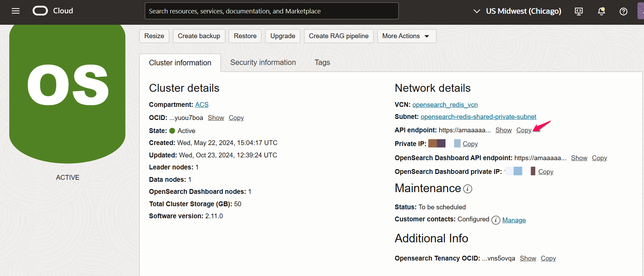Open the US Midwest (Chicago) region selector
The image size is (644, 276).
pyautogui.click(x=517, y=11)
